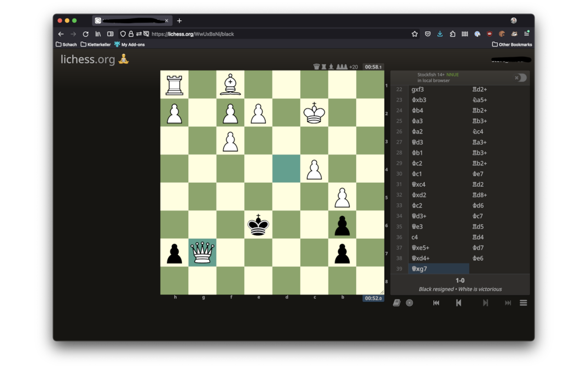
Task: Open the analysis hamburger menu below the moves
Action: point(523,303)
